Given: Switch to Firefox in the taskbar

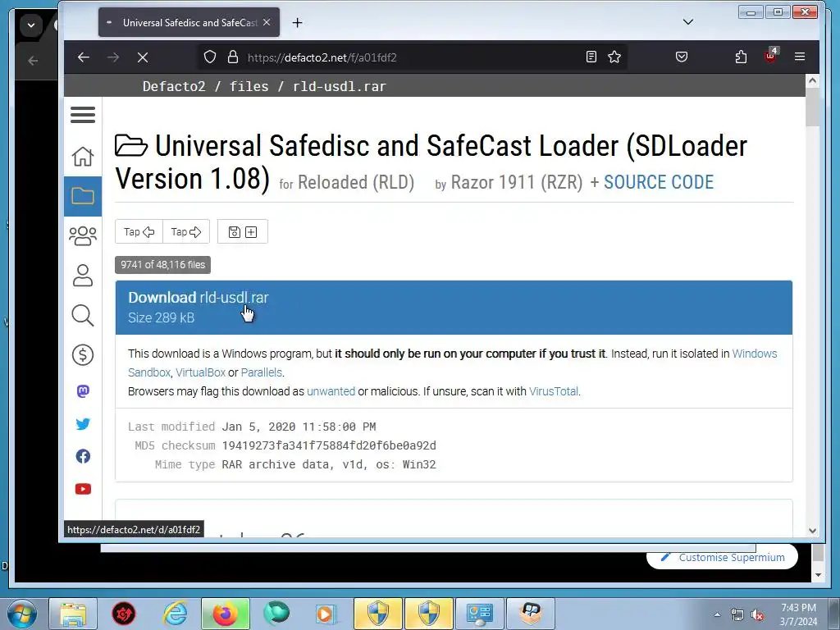Looking at the screenshot, I should [225, 614].
